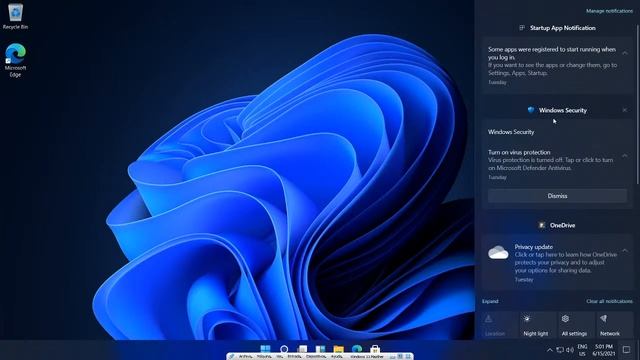Launch Microsoft Edge from the taskbar
This screenshot has height=360, width=640.
357,349
